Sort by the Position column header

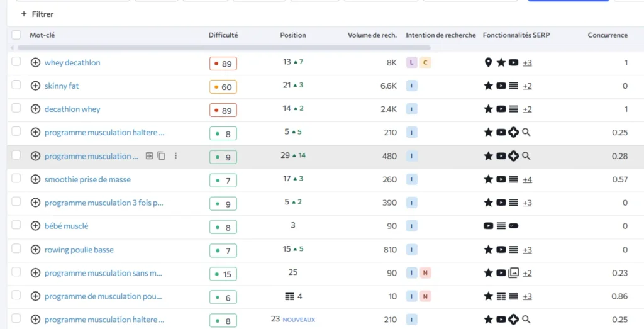click(x=293, y=35)
